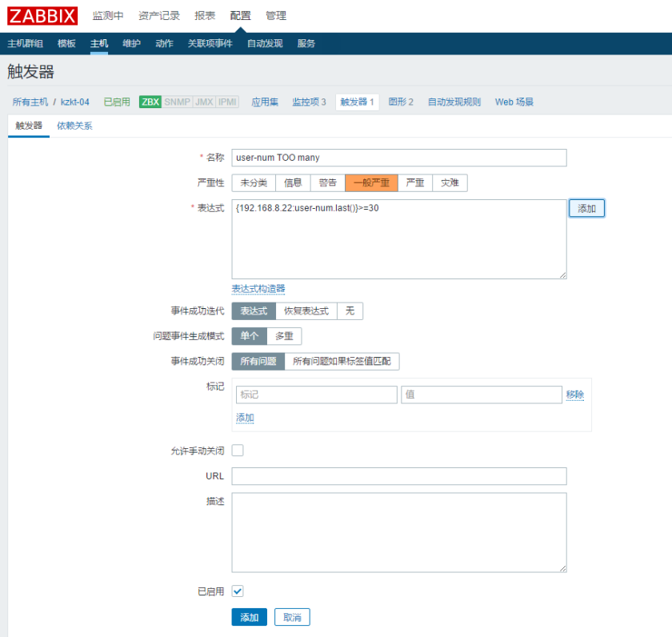Choose 多重 problem generation mode
672x637 pixels.
[284, 336]
